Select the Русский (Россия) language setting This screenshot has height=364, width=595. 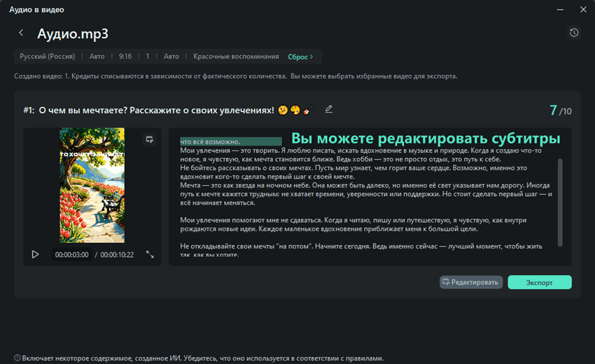pyautogui.click(x=48, y=57)
